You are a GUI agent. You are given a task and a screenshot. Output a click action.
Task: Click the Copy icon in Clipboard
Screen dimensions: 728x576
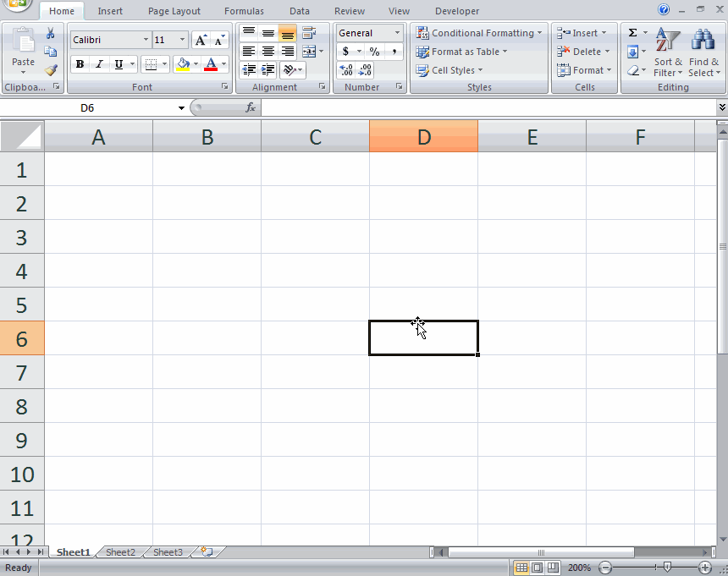(50, 52)
